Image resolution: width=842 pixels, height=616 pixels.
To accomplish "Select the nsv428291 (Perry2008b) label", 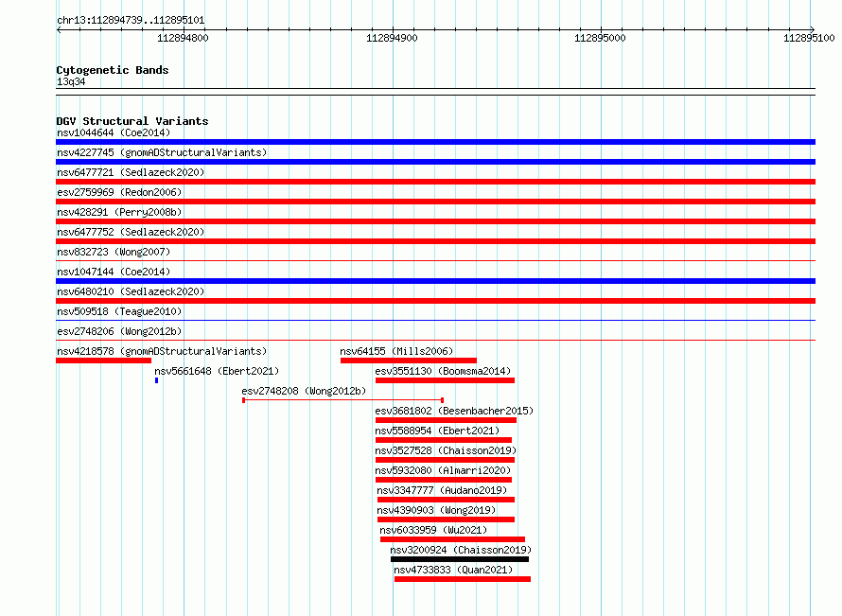I will pyautogui.click(x=119, y=212).
